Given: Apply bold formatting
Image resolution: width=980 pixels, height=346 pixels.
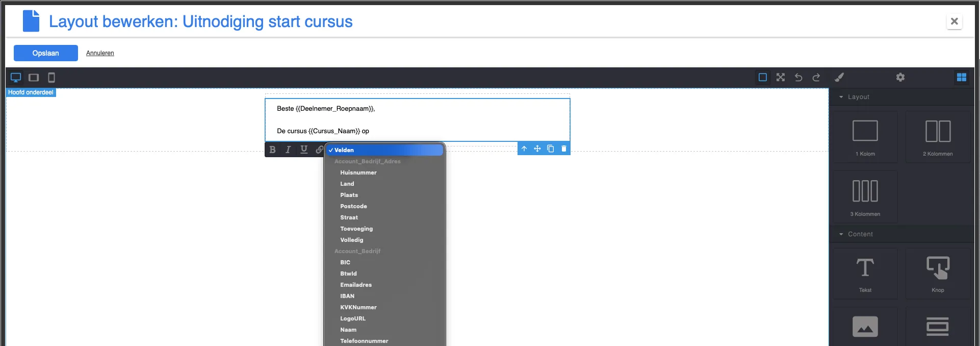Looking at the screenshot, I should click(x=272, y=150).
